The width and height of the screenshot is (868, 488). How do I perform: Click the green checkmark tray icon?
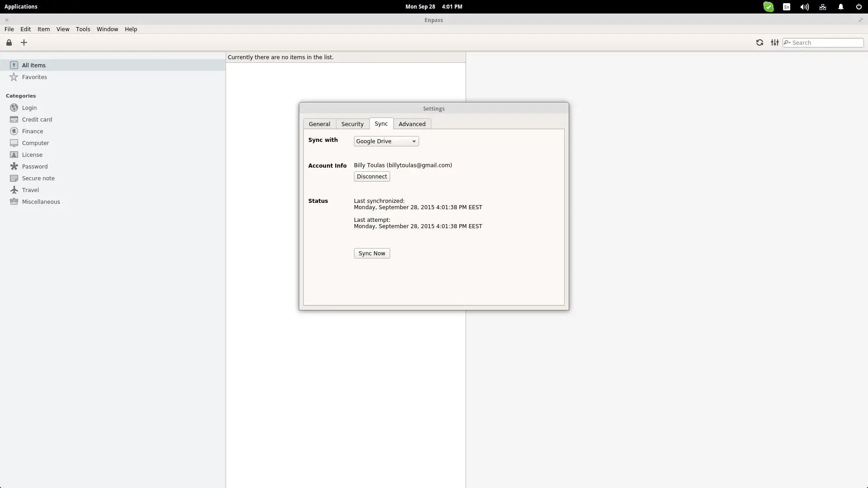(769, 7)
